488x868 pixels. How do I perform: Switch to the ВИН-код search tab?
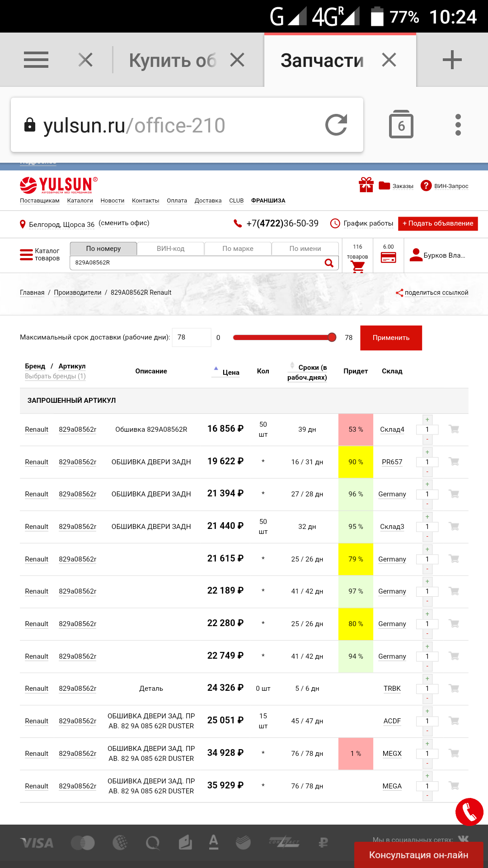coord(171,249)
